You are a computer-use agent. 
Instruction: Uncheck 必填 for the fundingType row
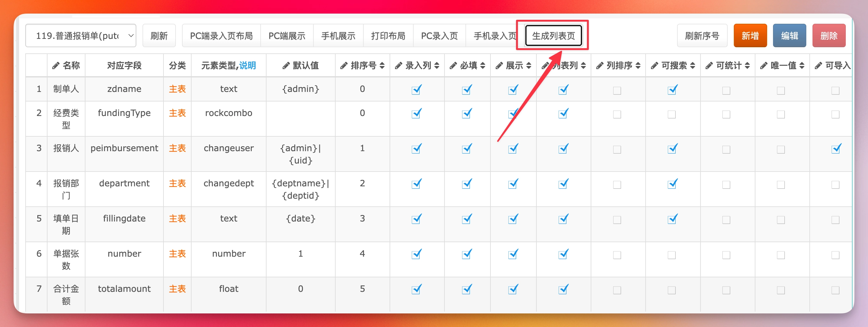pyautogui.click(x=467, y=114)
